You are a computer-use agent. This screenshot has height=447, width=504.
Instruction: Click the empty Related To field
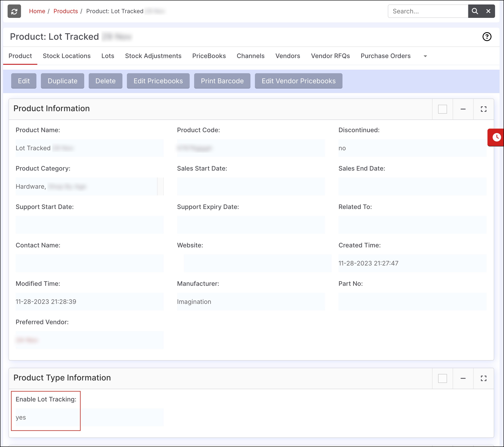click(x=412, y=225)
